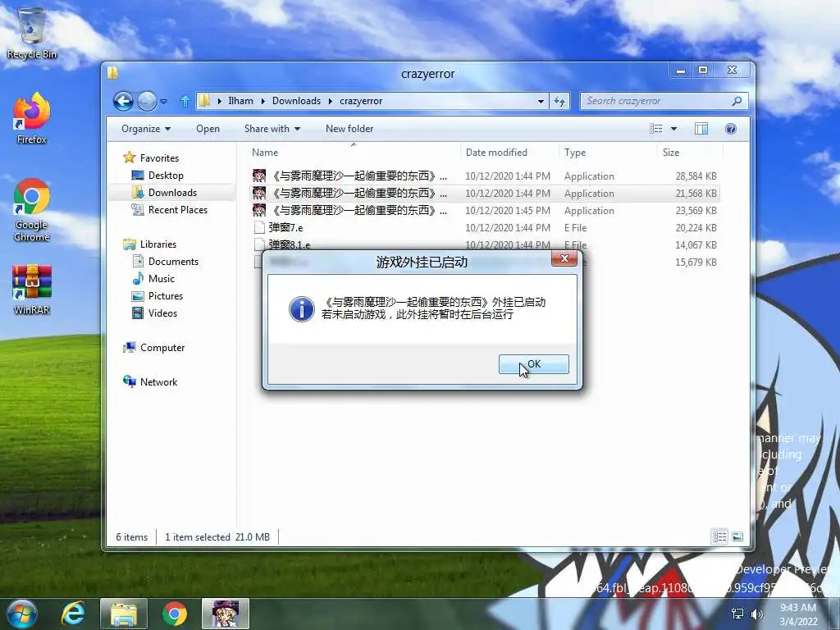Screen dimensions: 840x630
Task: Open Pictures library
Action: pos(166,295)
